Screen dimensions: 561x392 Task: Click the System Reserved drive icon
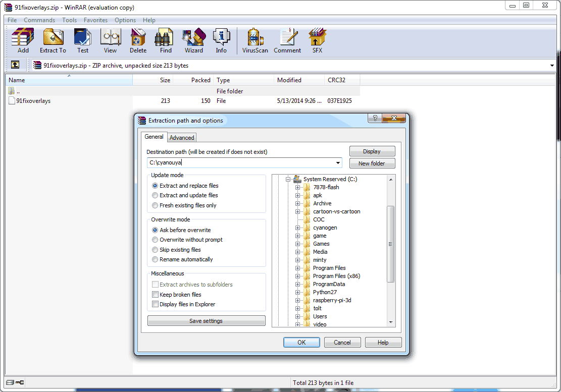click(x=297, y=179)
